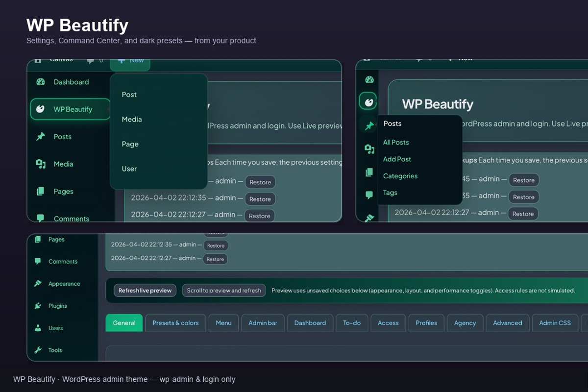Switch to the Admin bar tab
588x392 pixels.
(x=263, y=323)
